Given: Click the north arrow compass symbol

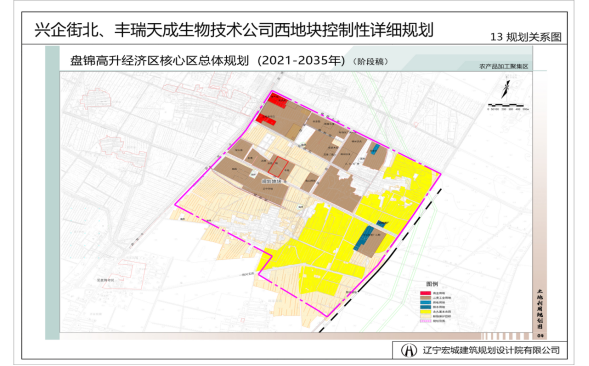Looking at the screenshot, I should (506, 89).
